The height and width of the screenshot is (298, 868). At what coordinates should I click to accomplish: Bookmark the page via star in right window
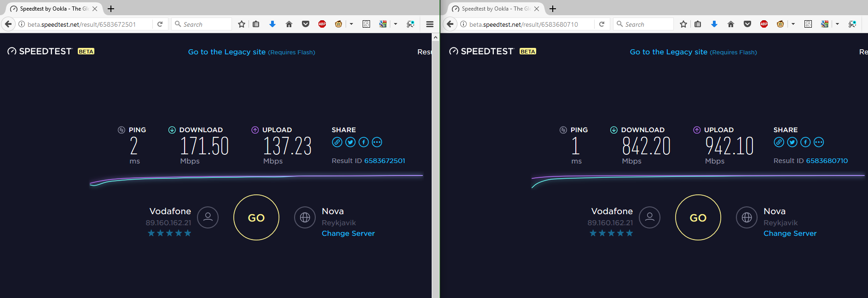(x=683, y=24)
